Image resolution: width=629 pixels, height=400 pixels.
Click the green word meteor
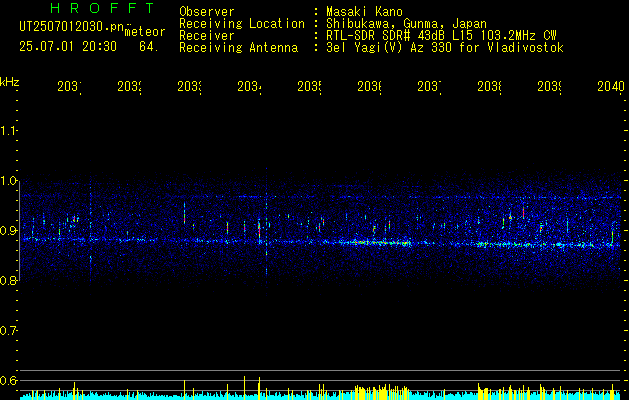click(145, 32)
